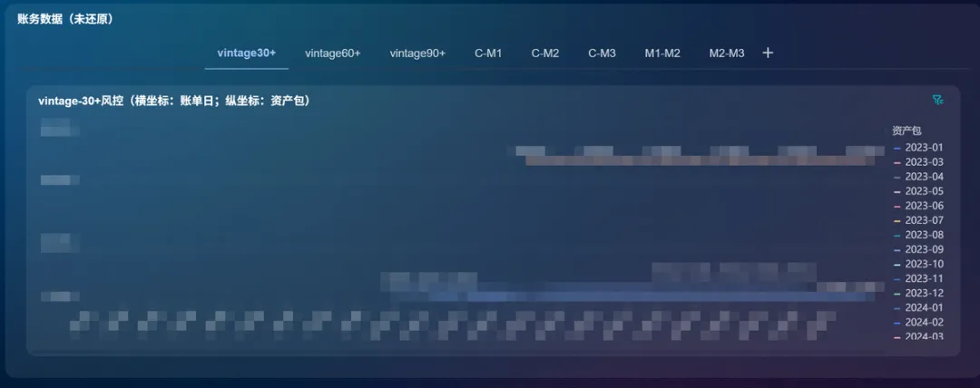The image size is (980, 388).
Task: Select the vintage90+ tab
Action: tap(417, 53)
